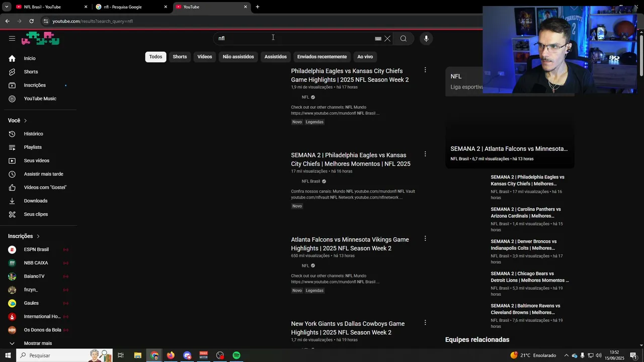This screenshot has width=644, height=362.
Task: Expand the Você section chevron
Action: (25, 121)
